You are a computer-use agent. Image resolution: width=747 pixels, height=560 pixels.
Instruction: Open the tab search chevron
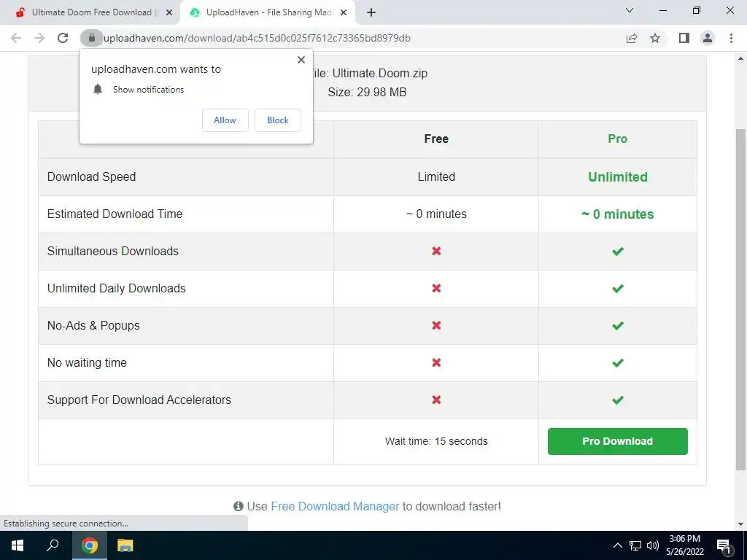630,10
